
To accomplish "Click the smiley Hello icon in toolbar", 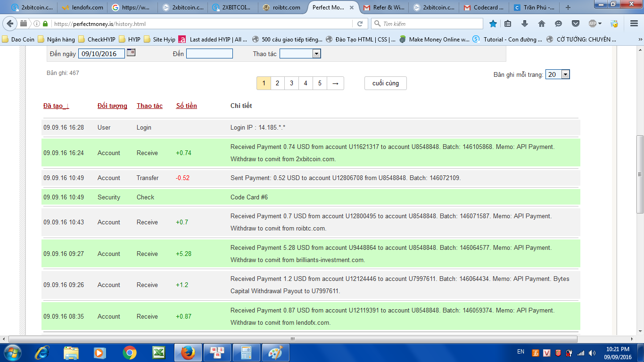I will click(559, 24).
